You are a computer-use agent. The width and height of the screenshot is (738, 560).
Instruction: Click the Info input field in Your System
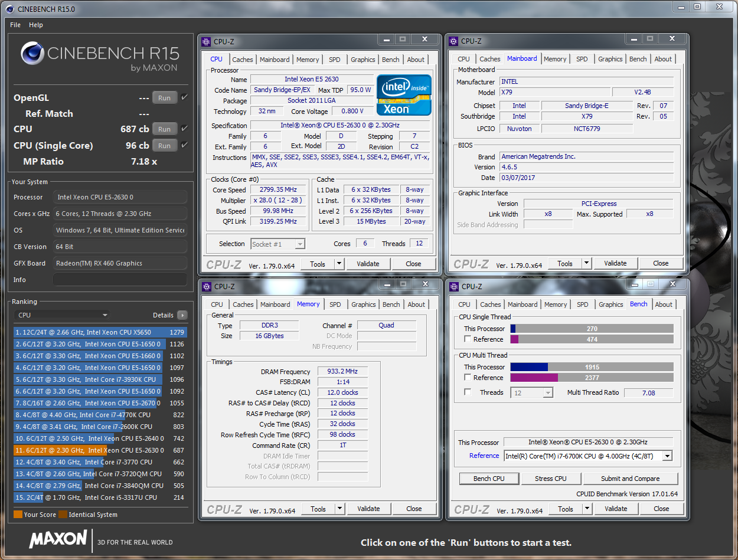(120, 280)
